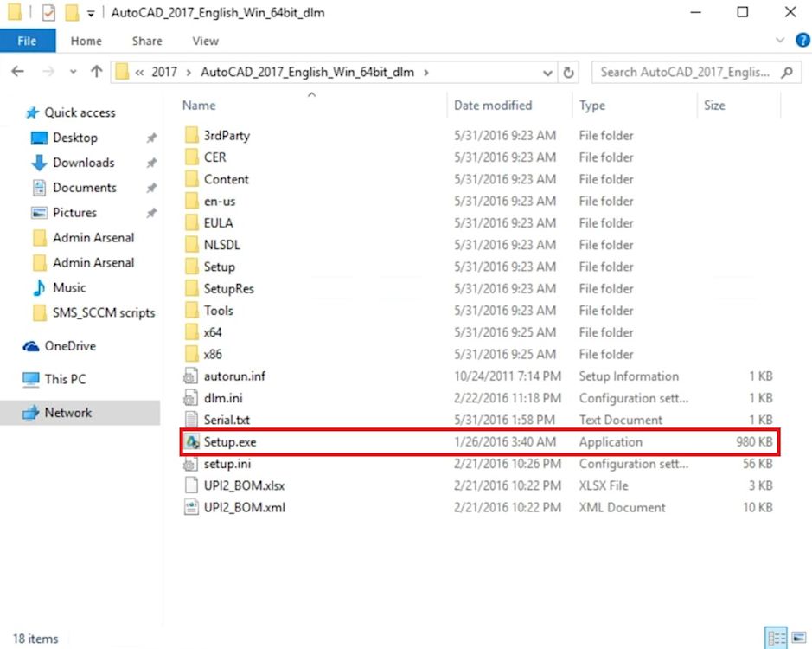Select the SetupRes folder

[x=228, y=288]
